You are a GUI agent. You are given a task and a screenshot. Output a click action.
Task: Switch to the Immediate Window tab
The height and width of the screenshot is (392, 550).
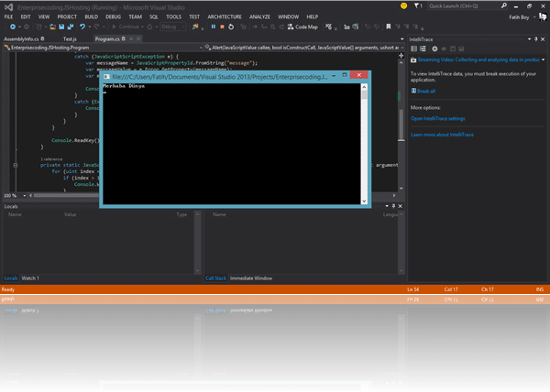tap(251, 278)
